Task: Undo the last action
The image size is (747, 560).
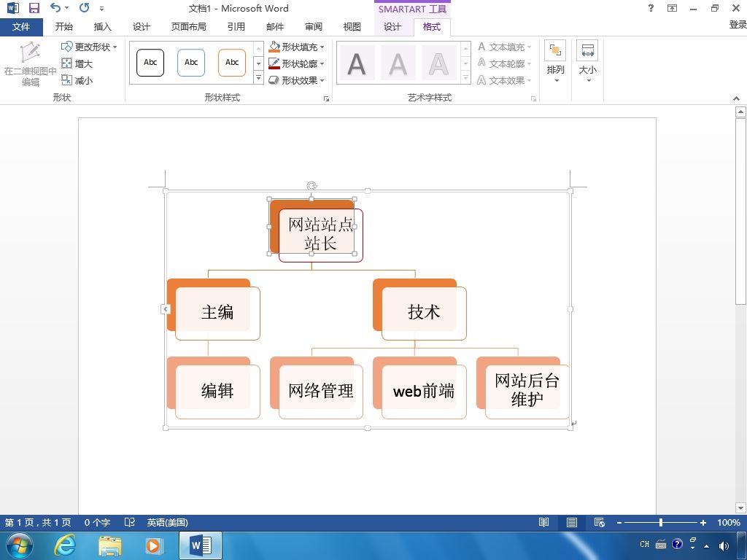Action: point(55,7)
